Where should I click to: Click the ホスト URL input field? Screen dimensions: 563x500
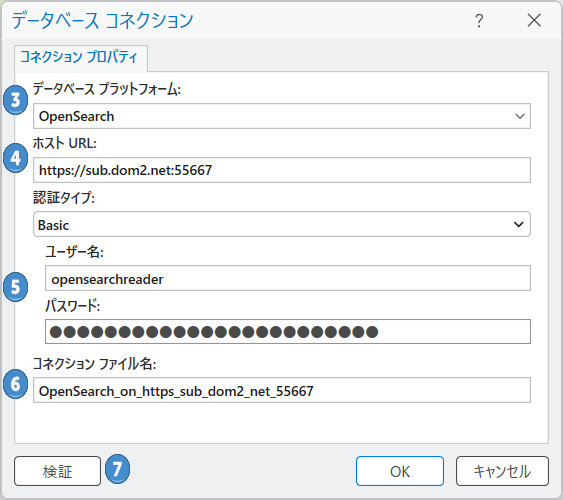[282, 170]
